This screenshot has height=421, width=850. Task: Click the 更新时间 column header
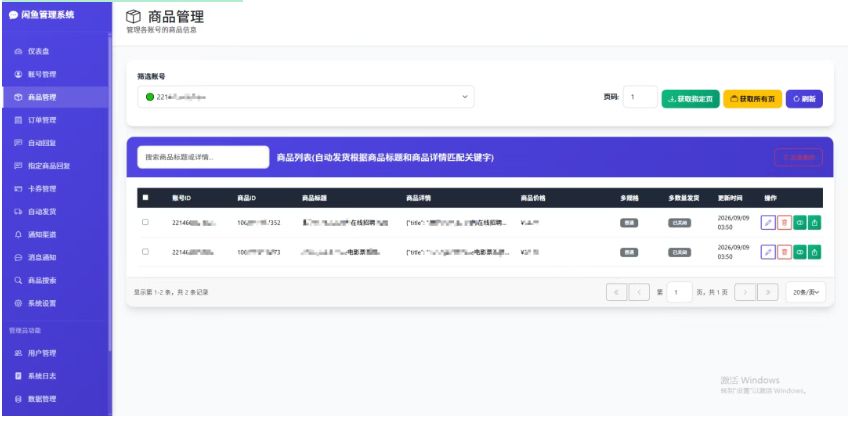pyautogui.click(x=730, y=198)
